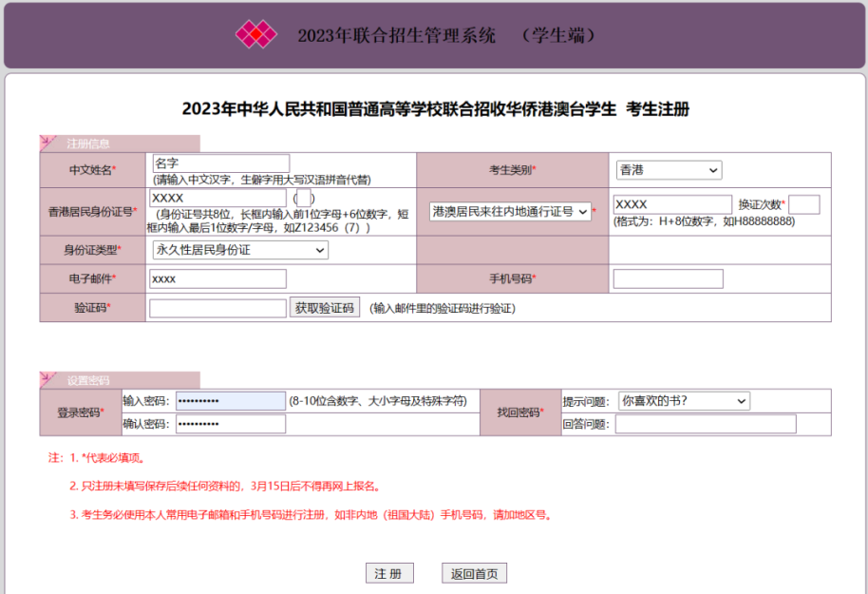Click the 验证码 input field

(x=217, y=308)
